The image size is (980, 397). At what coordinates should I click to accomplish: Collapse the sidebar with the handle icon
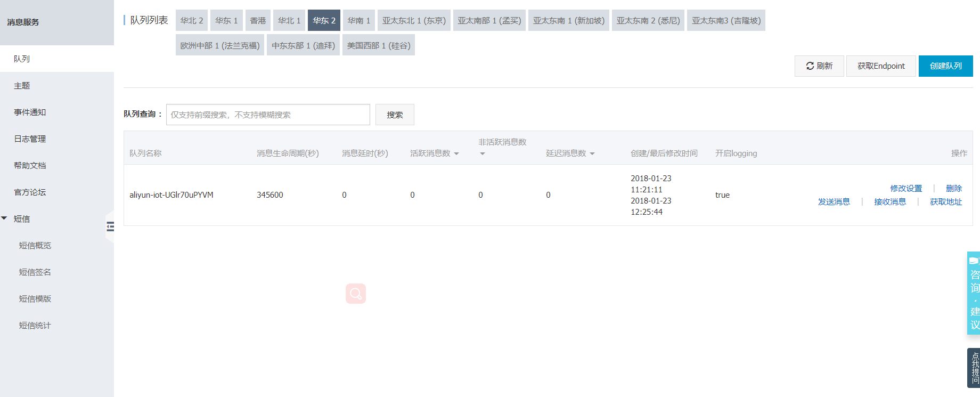pyautogui.click(x=110, y=226)
